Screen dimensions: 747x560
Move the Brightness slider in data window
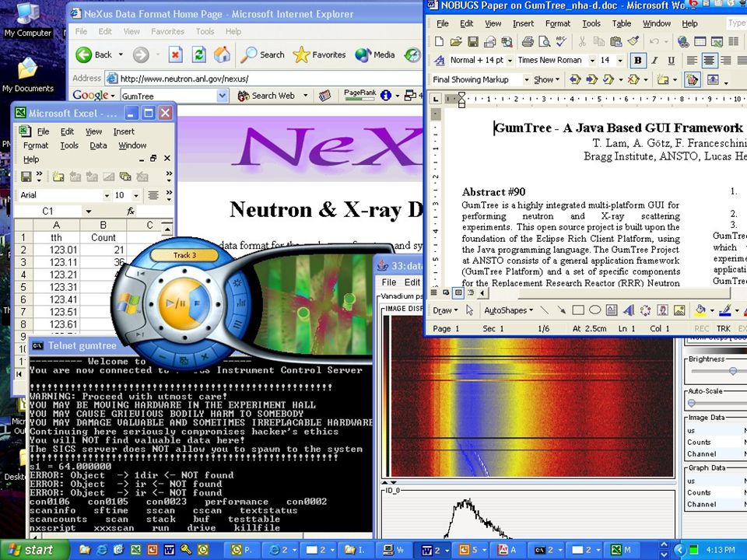coord(733,370)
